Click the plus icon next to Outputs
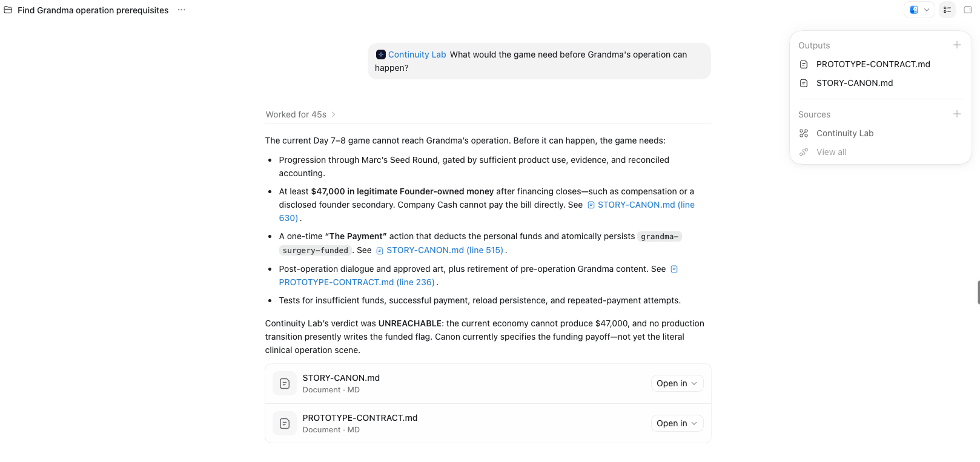 (957, 45)
